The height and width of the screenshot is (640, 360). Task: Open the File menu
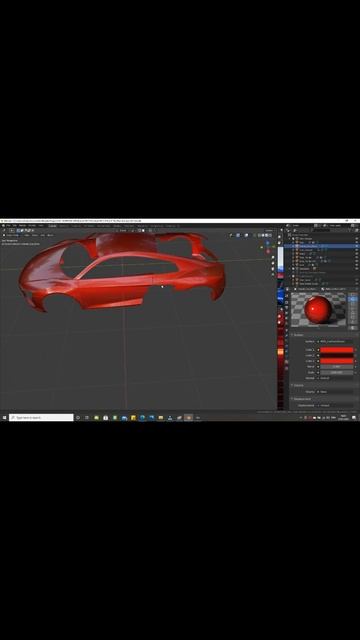click(x=8, y=225)
